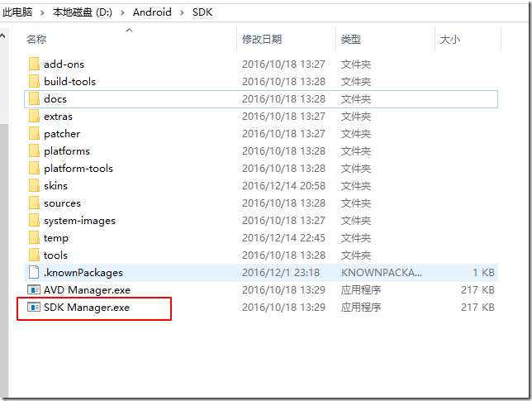Select the build-tools folder name

pos(69,81)
